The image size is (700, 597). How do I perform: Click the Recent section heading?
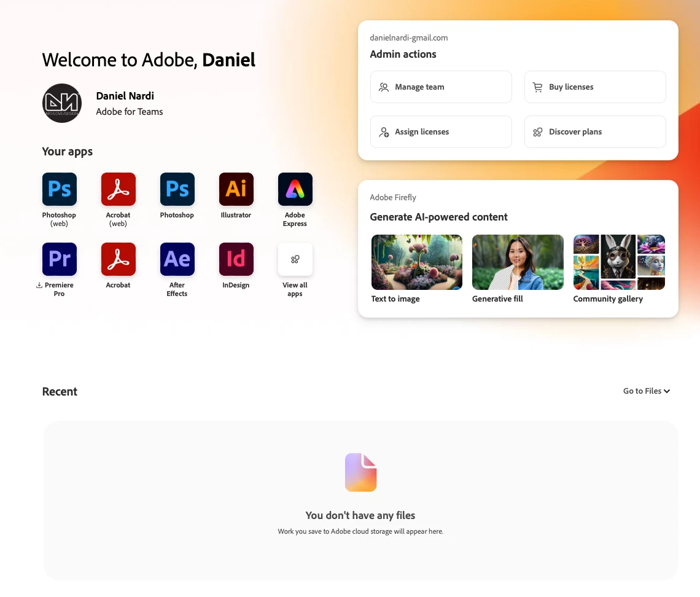[x=60, y=392]
